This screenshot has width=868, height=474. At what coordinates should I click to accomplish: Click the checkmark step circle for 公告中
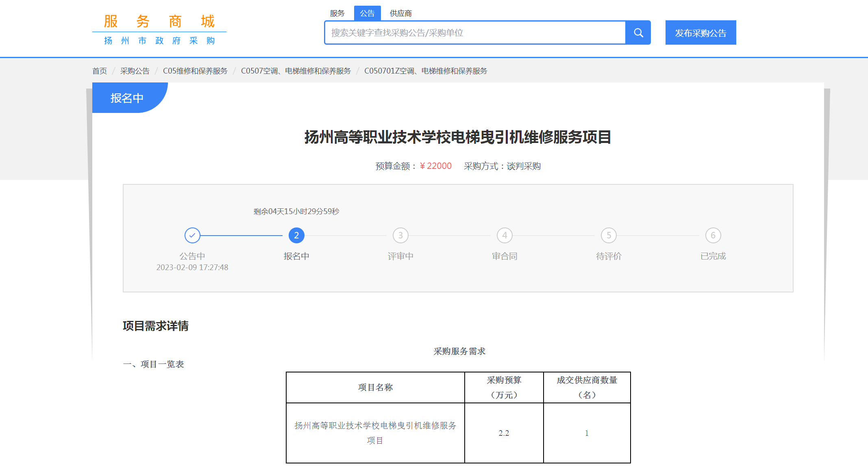tap(192, 235)
